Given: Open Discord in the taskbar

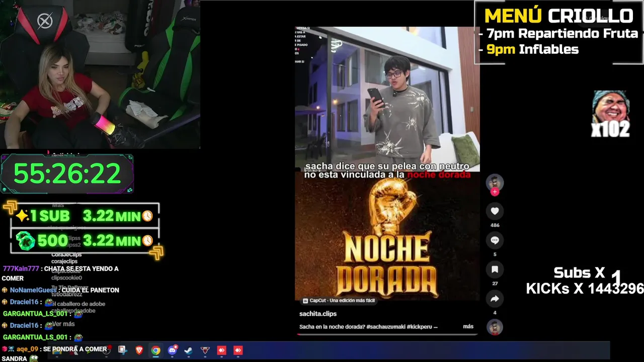Looking at the screenshot, I should click(x=172, y=350).
